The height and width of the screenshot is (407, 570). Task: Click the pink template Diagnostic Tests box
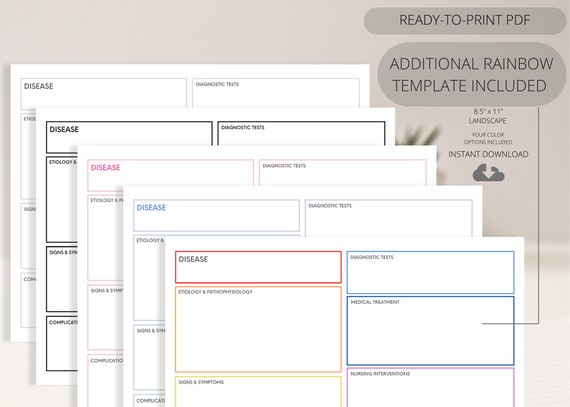343,172
